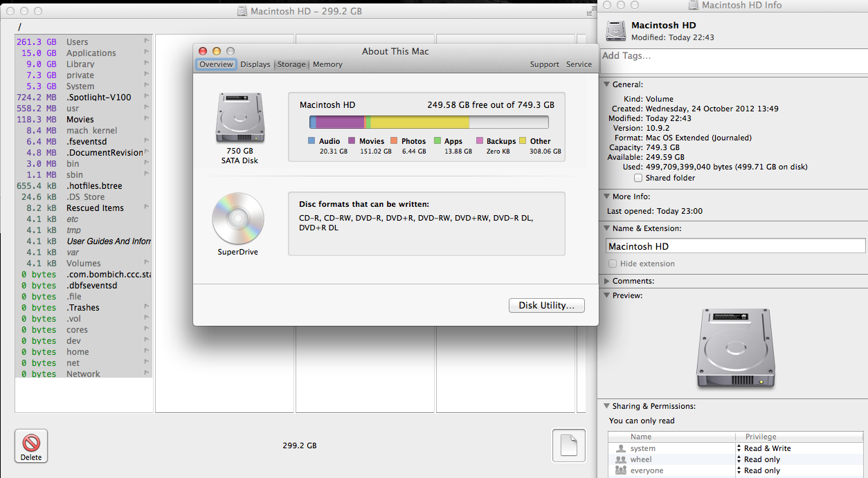Collapse the More Info section

pyautogui.click(x=606, y=196)
